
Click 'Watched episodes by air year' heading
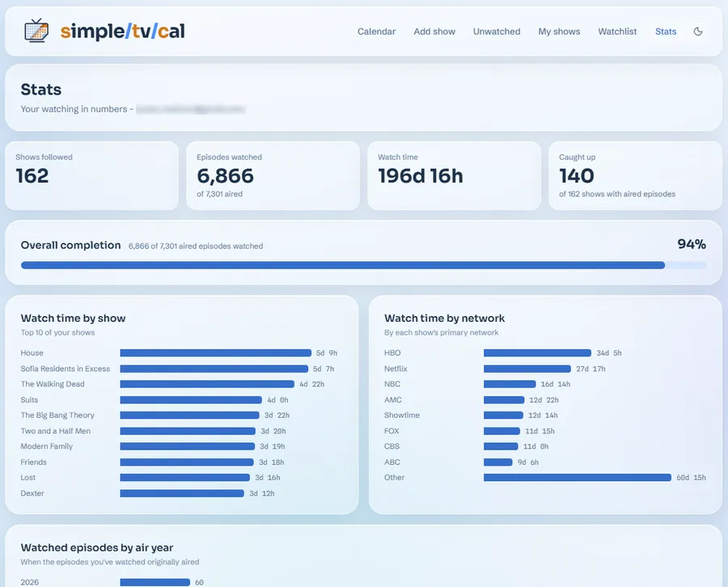[97, 547]
